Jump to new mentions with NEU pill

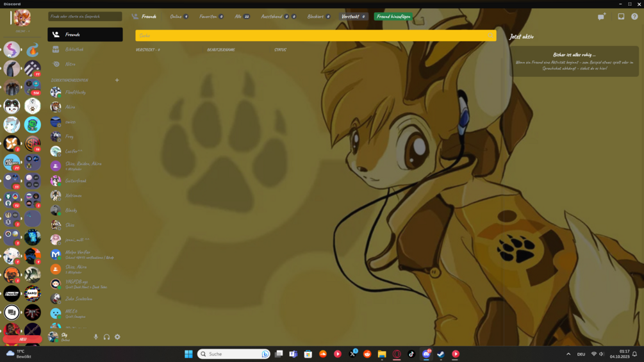click(x=22, y=340)
